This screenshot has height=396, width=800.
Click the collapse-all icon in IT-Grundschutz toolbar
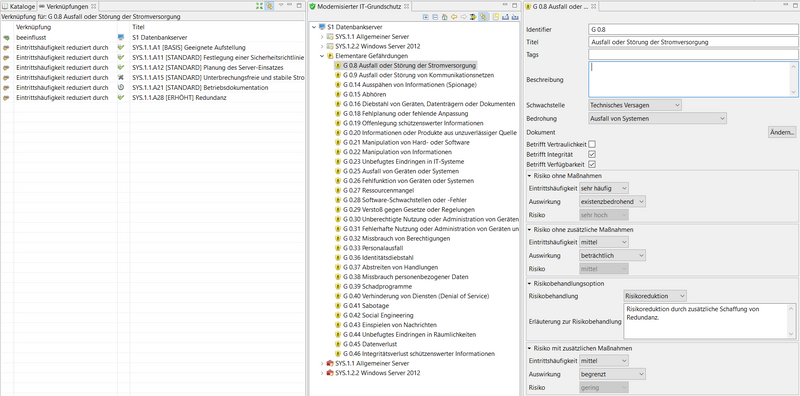[435, 17]
